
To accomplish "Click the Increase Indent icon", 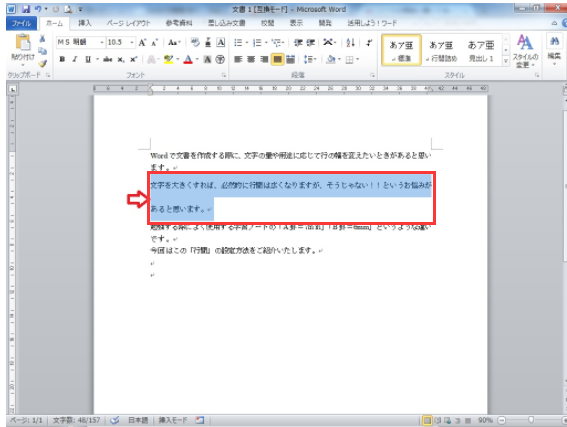I will pos(311,43).
